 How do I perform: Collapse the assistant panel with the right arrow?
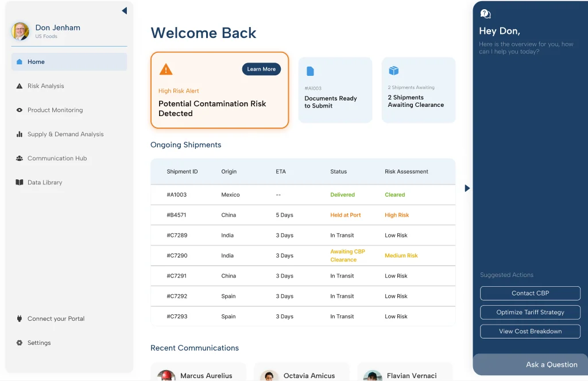click(467, 188)
